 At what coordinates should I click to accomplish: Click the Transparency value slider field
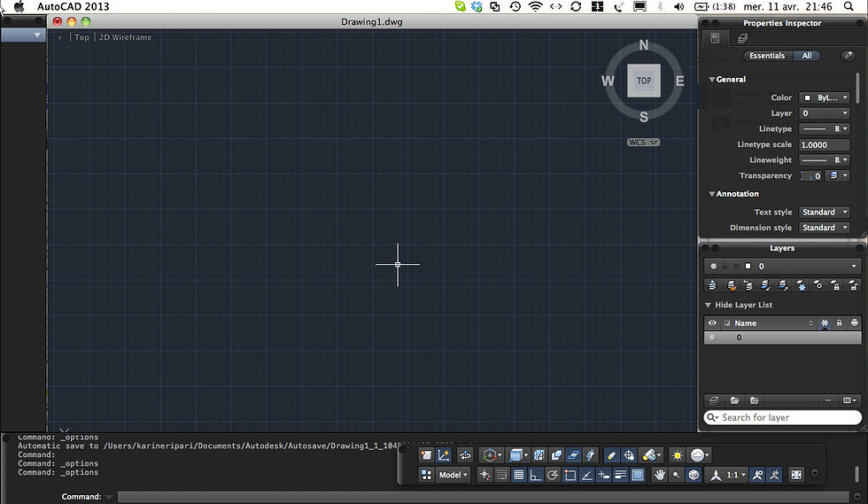click(x=811, y=175)
